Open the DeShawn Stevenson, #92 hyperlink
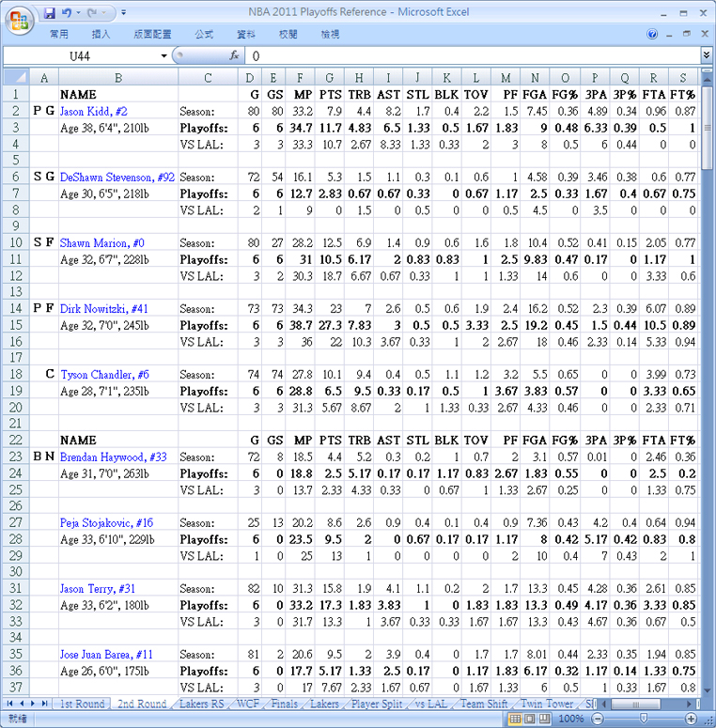Screen dimensions: 716x728 click(117, 178)
